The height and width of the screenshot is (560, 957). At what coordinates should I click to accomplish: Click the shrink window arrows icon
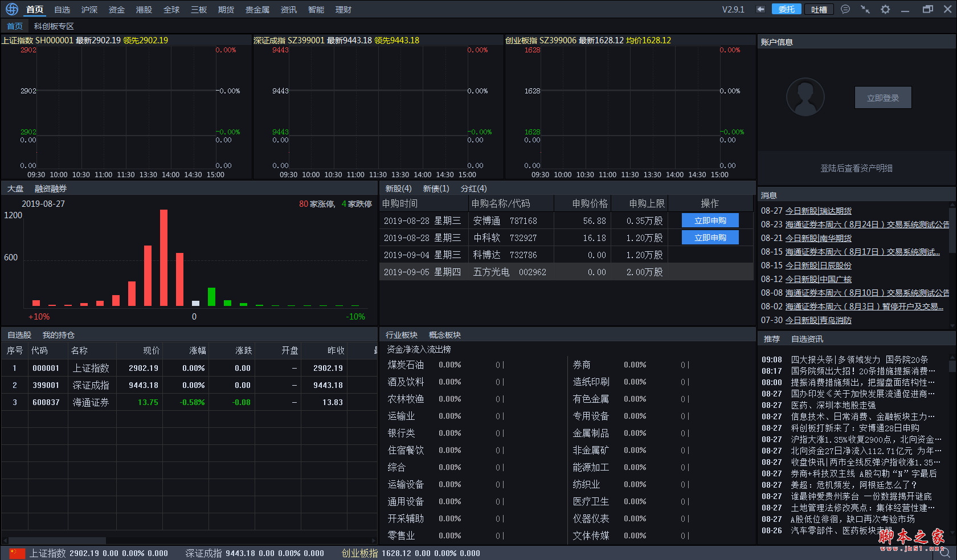pos(865,9)
